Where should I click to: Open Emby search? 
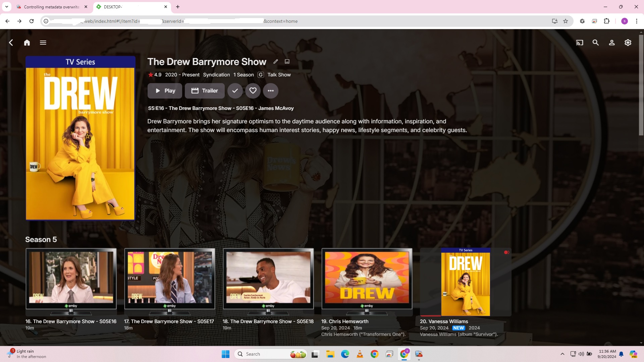(x=596, y=43)
